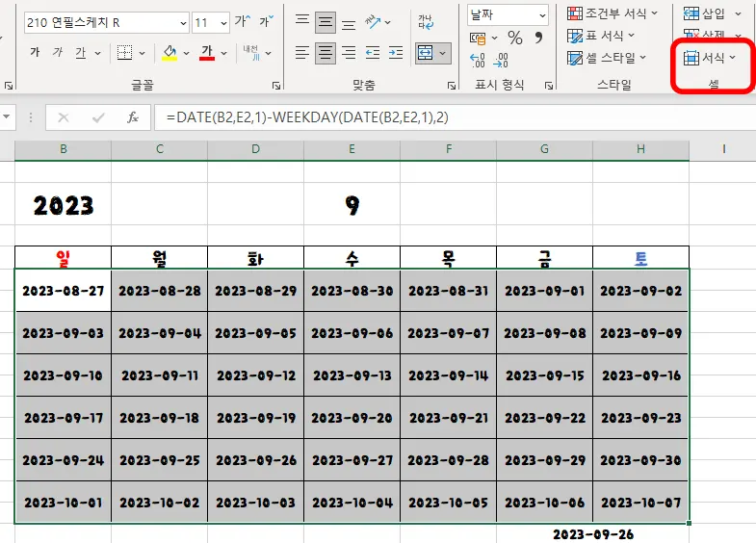Screen dimensions: 756x543
Task: Align text left
Action: [302, 53]
